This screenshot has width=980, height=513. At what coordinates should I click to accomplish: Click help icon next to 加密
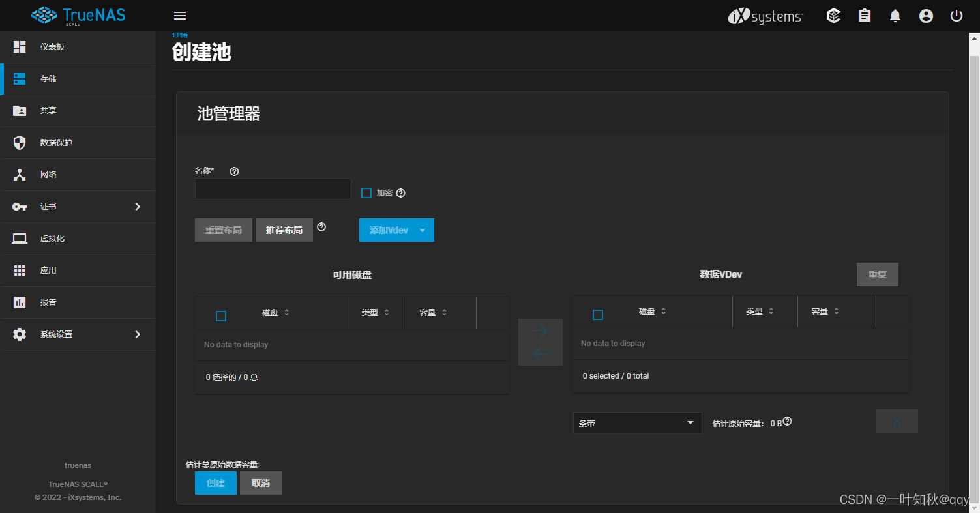click(x=401, y=193)
